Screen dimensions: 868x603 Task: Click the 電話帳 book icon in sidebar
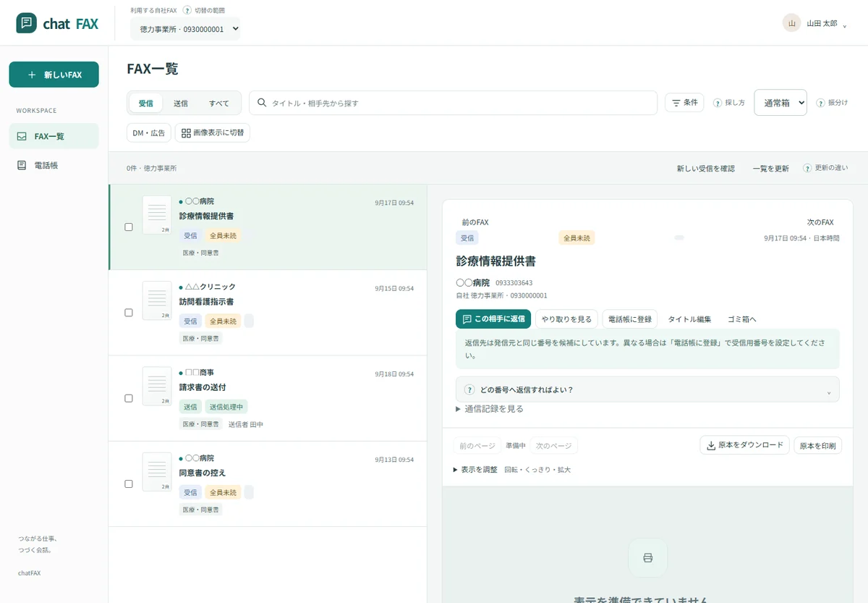[x=22, y=165]
